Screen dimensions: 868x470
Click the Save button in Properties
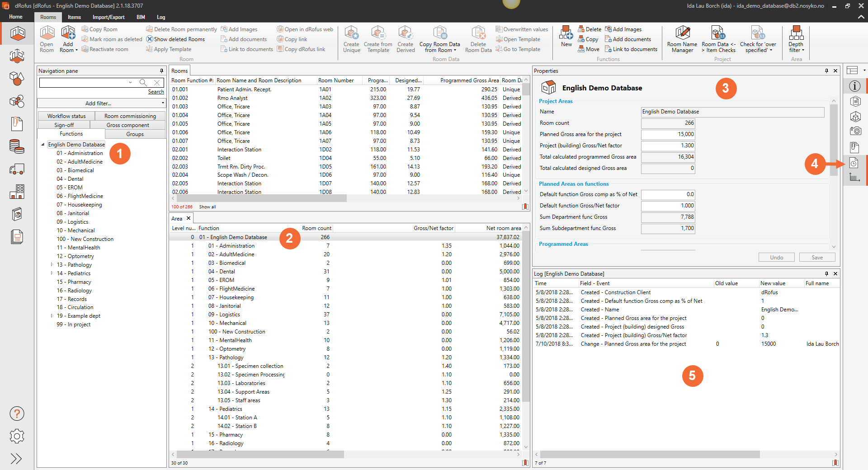(817, 258)
